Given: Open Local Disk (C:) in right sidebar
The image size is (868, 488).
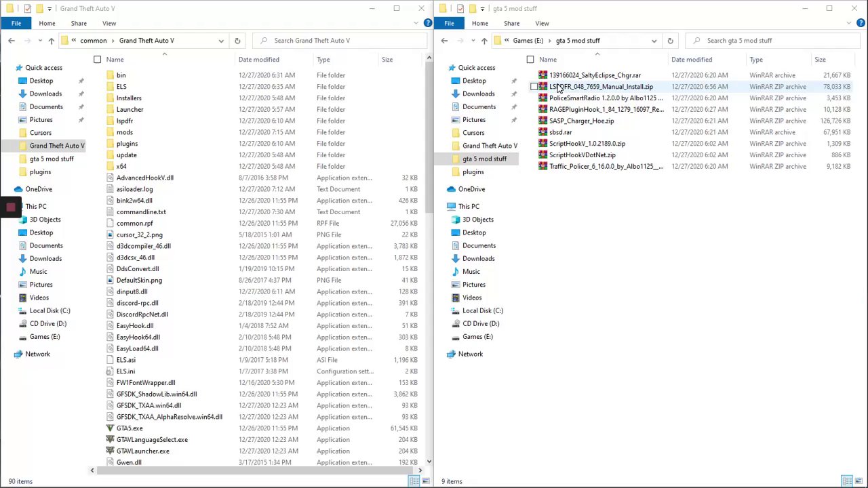Looking at the screenshot, I should [482, 310].
